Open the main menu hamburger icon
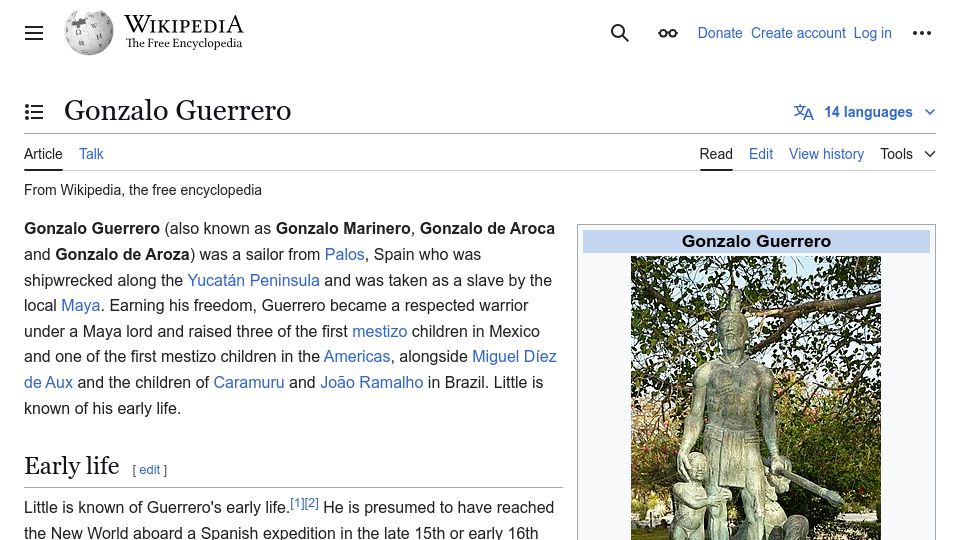The height and width of the screenshot is (540, 960). pyautogui.click(x=34, y=33)
